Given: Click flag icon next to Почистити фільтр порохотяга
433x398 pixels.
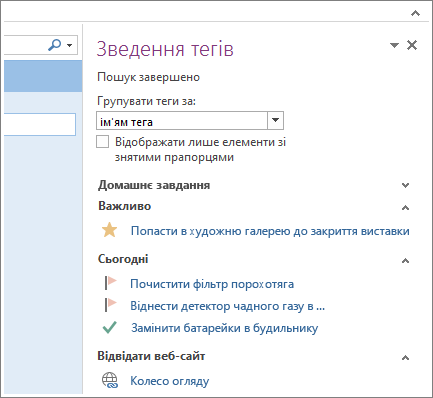Looking at the screenshot, I should tap(110, 283).
